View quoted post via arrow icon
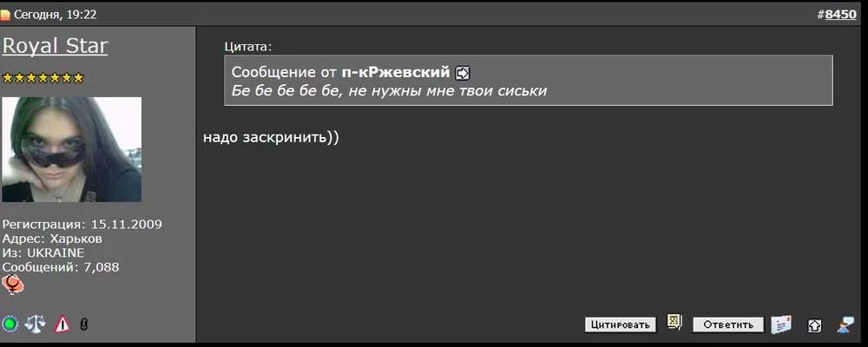The height and width of the screenshot is (347, 868). tap(463, 73)
